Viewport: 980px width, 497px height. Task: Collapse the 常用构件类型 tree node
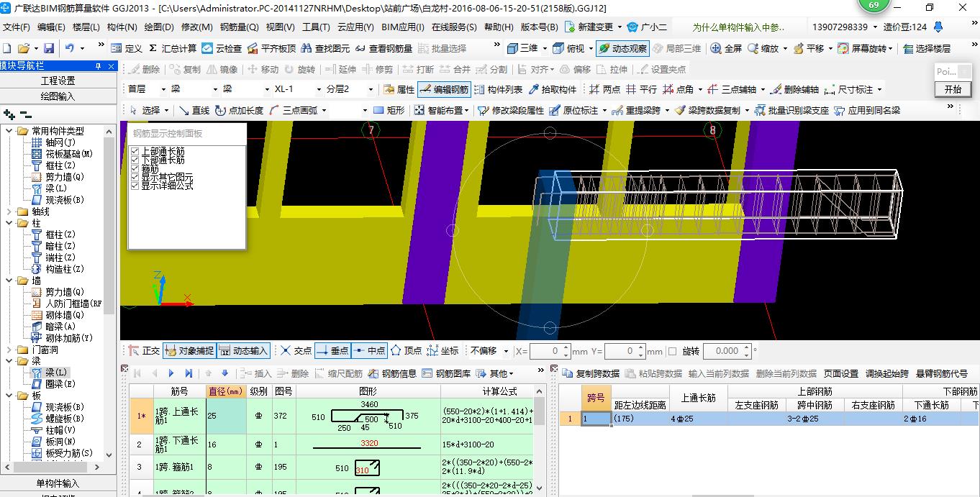point(9,131)
